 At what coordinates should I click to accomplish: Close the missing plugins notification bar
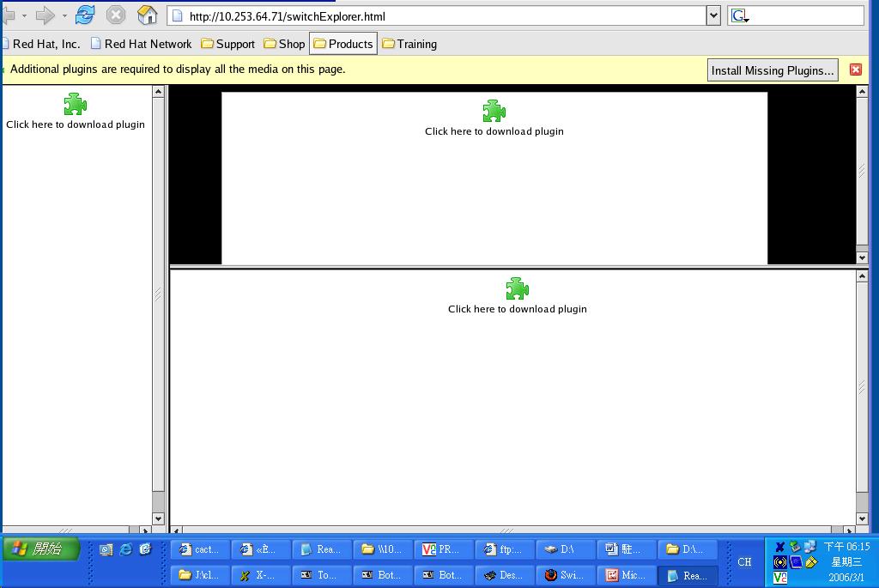(x=855, y=70)
